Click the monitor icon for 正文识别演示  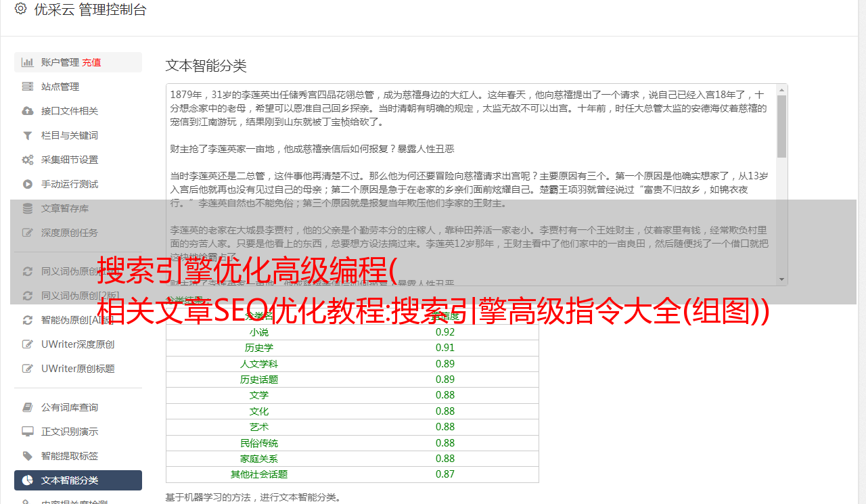(28, 432)
